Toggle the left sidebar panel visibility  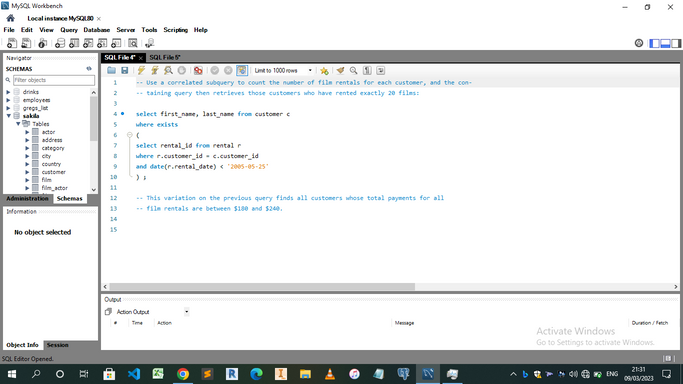pyautogui.click(x=654, y=43)
